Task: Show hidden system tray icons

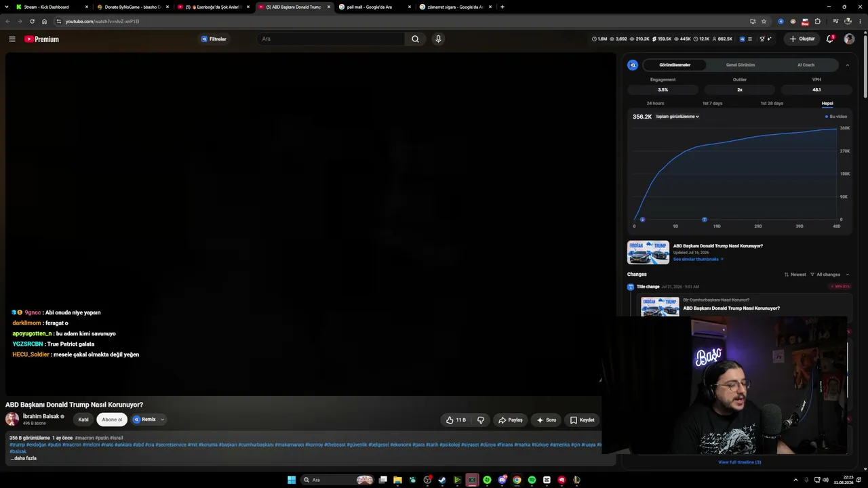Action: coord(795,480)
